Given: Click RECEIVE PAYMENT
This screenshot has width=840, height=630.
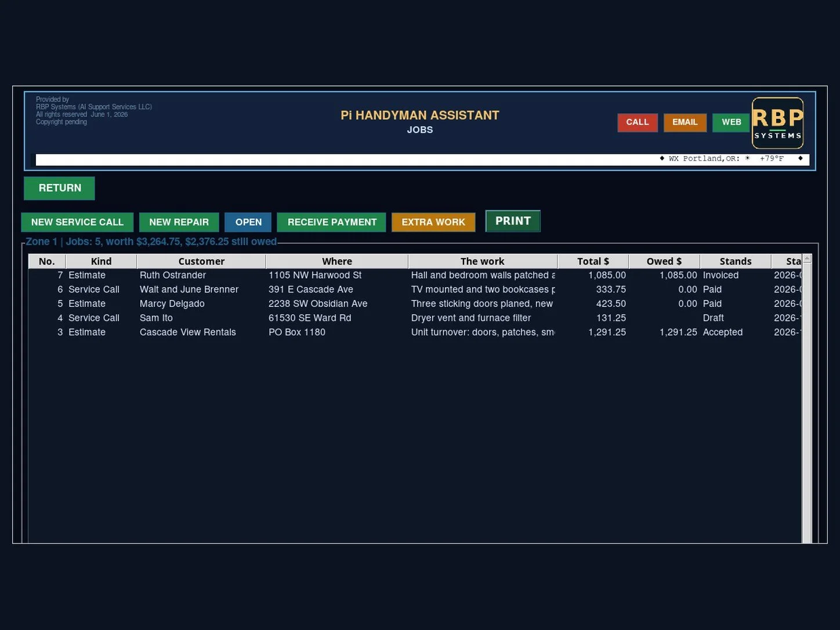Looking at the screenshot, I should coord(332,222).
